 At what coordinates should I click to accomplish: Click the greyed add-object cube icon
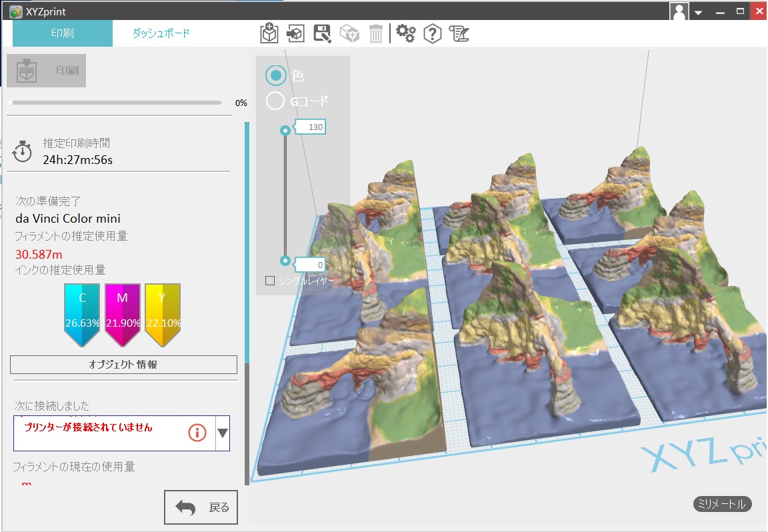(x=349, y=33)
